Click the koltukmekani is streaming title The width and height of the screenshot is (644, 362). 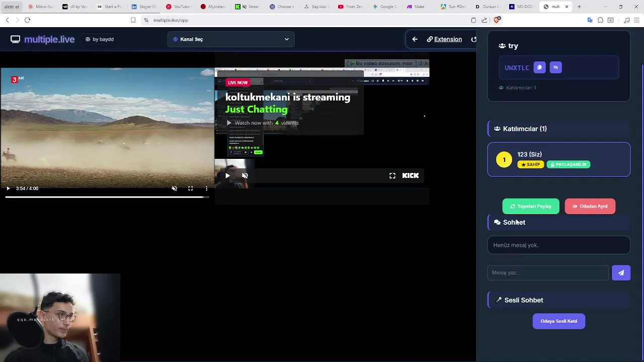click(288, 97)
